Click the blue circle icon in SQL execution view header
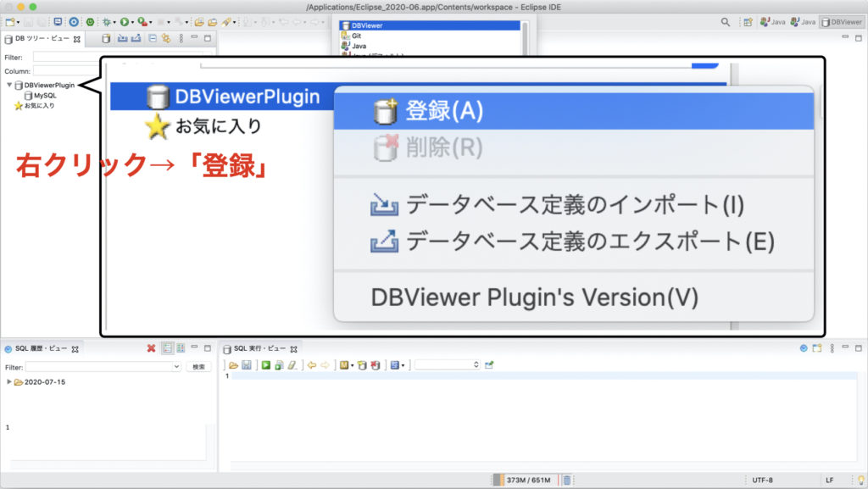The width and height of the screenshot is (868, 489). tap(804, 348)
